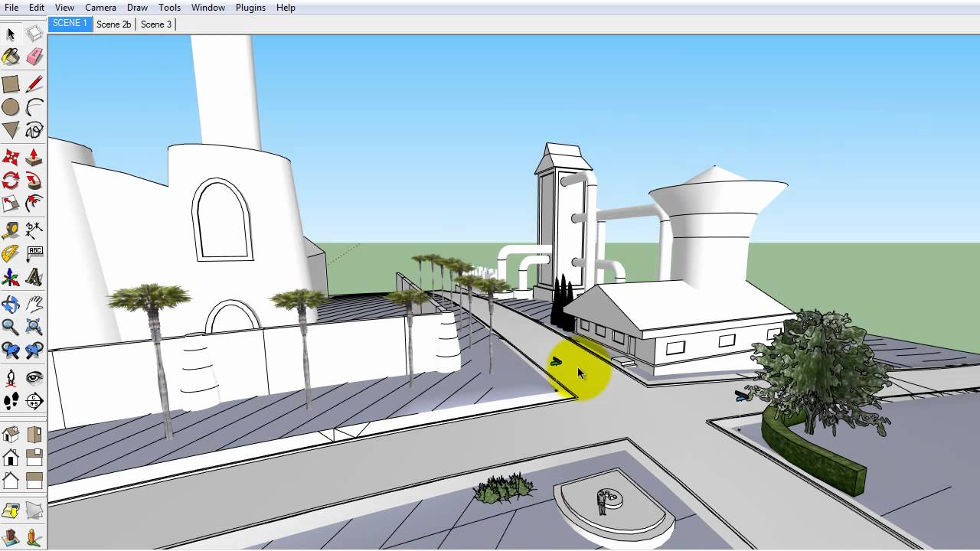The width and height of the screenshot is (980, 551).
Task: Activate the Look Around eye tool
Action: pyautogui.click(x=34, y=377)
